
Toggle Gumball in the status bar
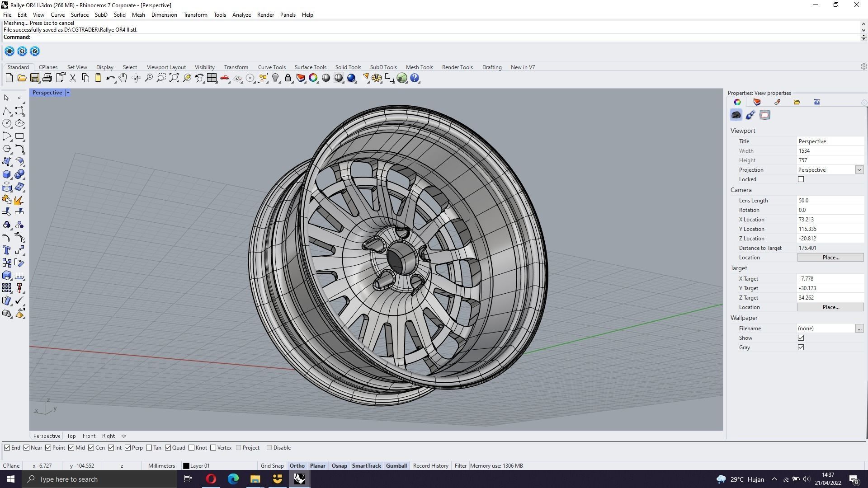click(x=396, y=466)
